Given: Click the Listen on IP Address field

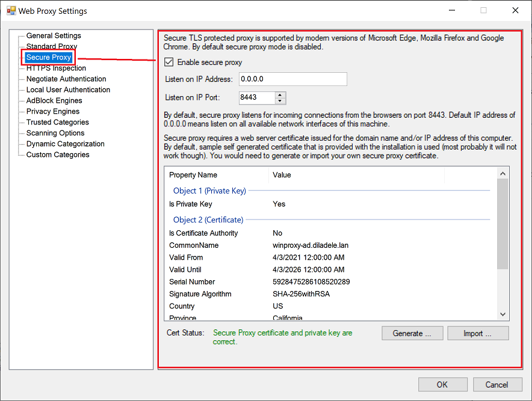Looking at the screenshot, I should coord(293,79).
